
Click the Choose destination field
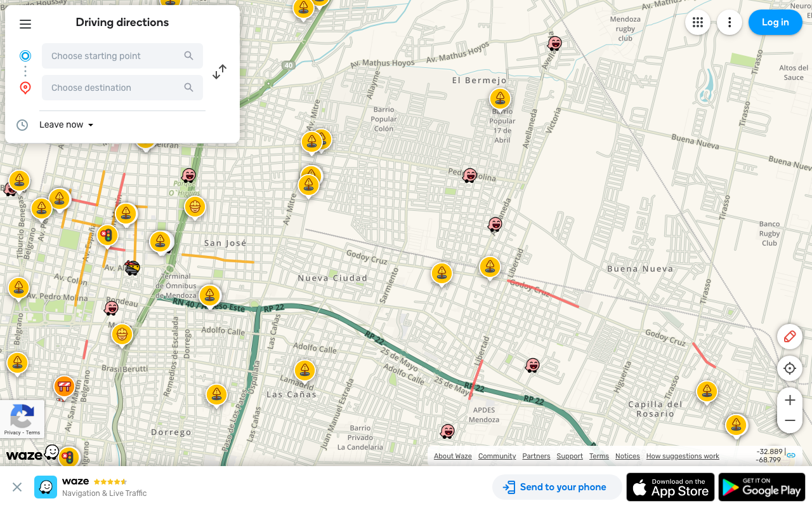[114, 87]
